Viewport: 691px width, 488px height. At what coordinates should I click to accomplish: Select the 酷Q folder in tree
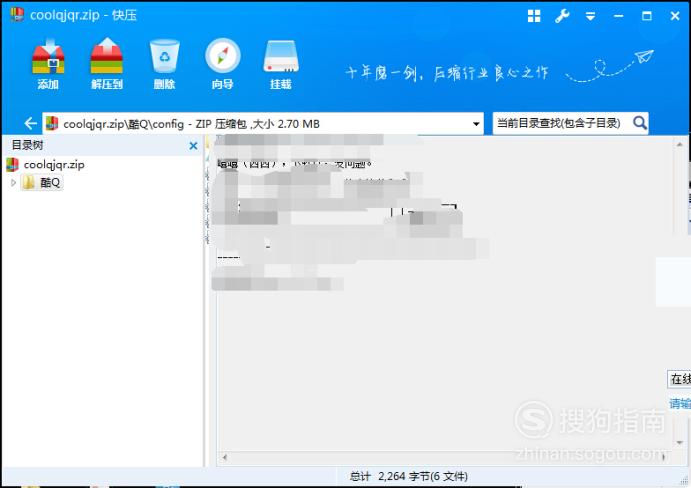click(x=42, y=183)
